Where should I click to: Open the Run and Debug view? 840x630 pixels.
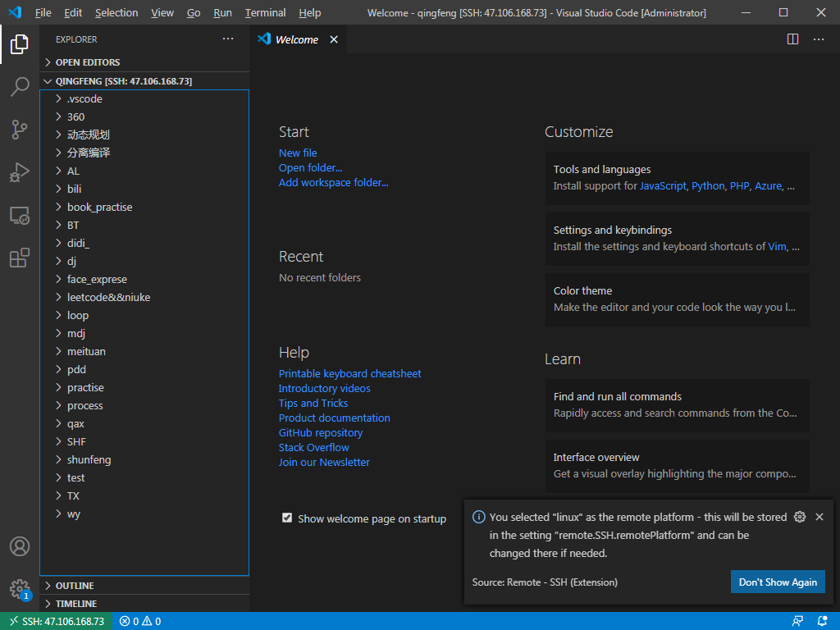[20, 172]
